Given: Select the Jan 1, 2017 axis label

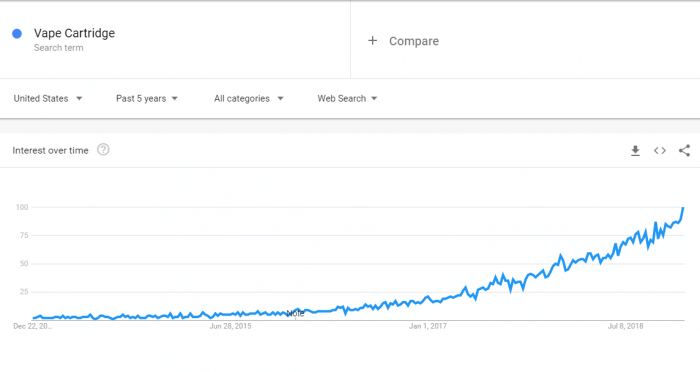Looking at the screenshot, I should 428,326.
